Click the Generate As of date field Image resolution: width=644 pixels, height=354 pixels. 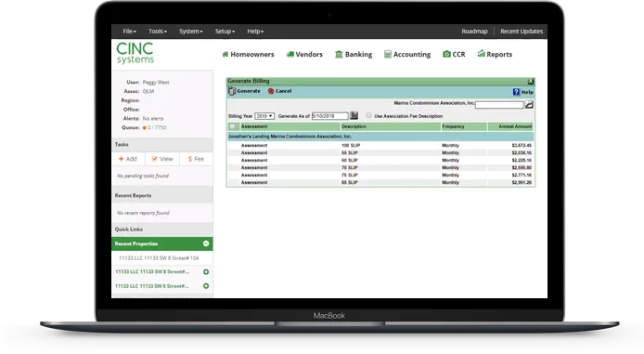pyautogui.click(x=329, y=116)
